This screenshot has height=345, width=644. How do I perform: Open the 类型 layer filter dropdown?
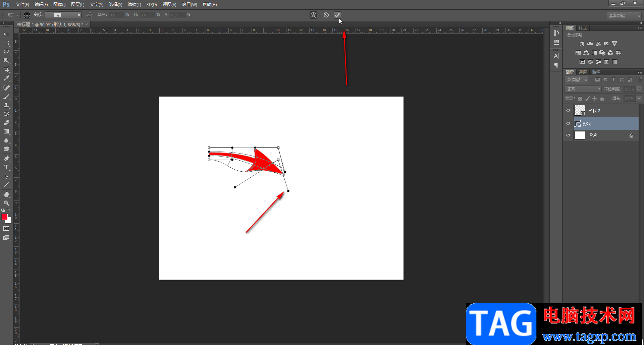click(x=577, y=80)
